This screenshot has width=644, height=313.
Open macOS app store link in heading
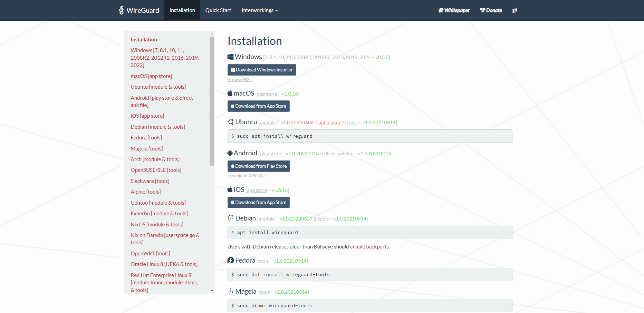click(267, 94)
